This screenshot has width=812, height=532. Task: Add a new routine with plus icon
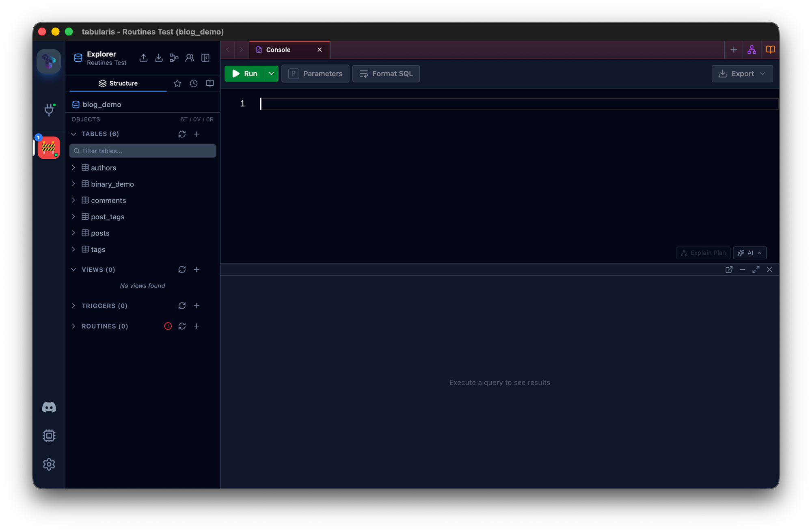197,326
